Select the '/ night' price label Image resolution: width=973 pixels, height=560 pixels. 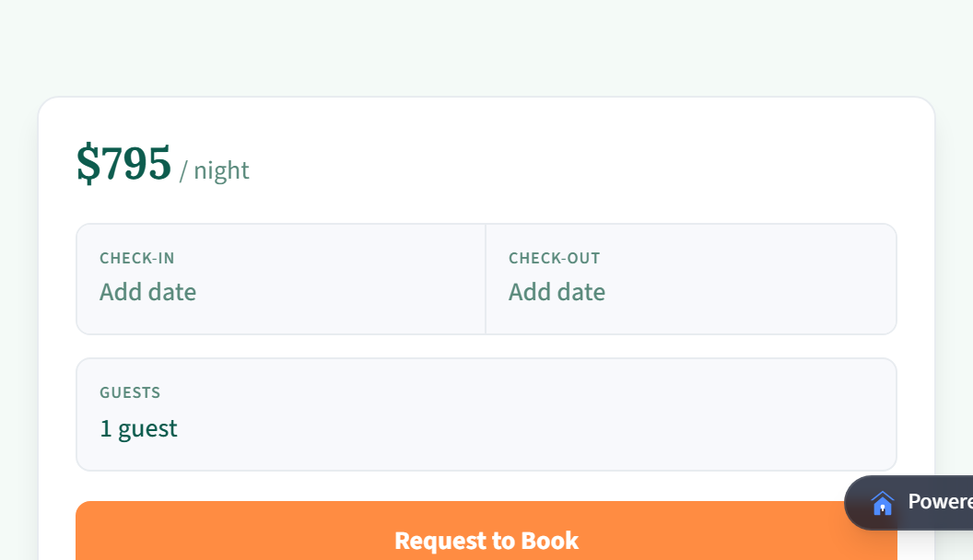(214, 170)
